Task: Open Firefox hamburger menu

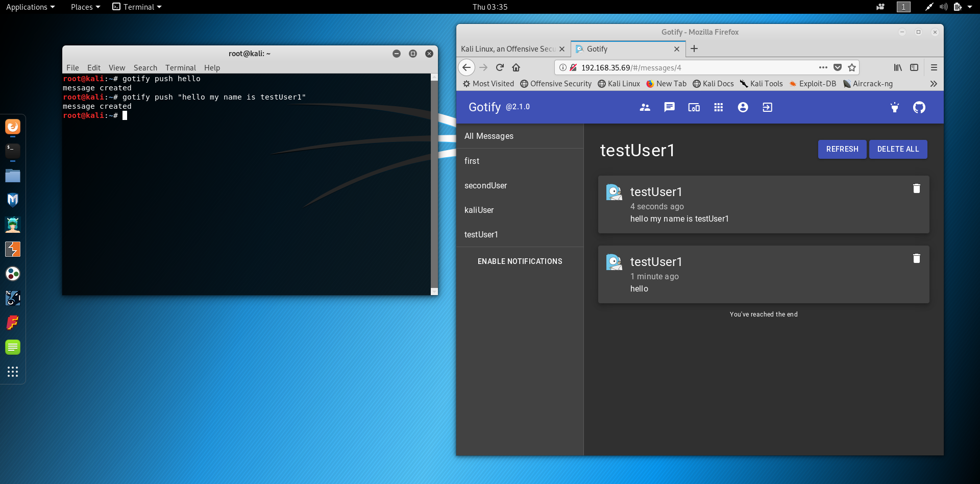Action: (934, 67)
